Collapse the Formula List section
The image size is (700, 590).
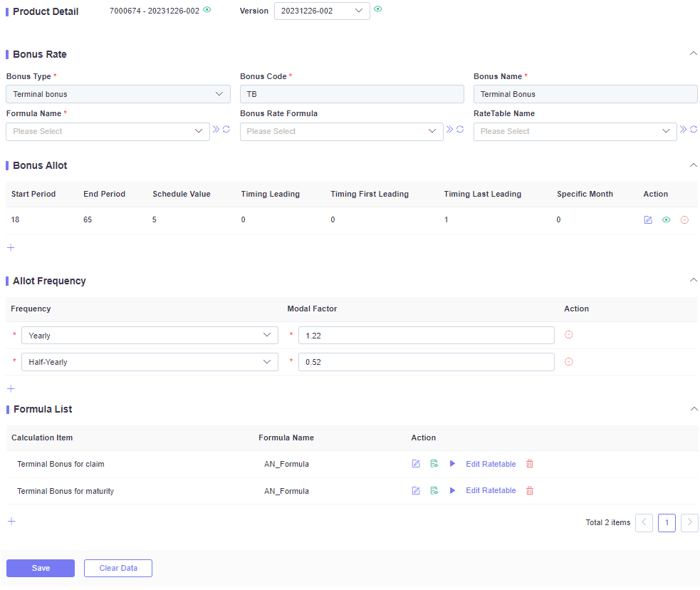pyautogui.click(x=694, y=409)
